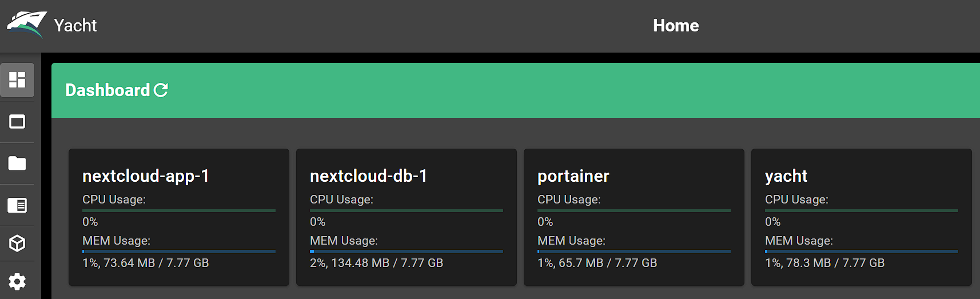
Task: Open the Applications window sidebar icon
Action: 17,122
